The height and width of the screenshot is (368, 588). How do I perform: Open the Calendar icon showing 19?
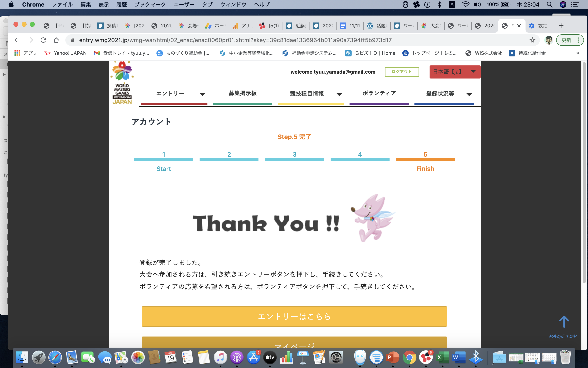point(171,357)
